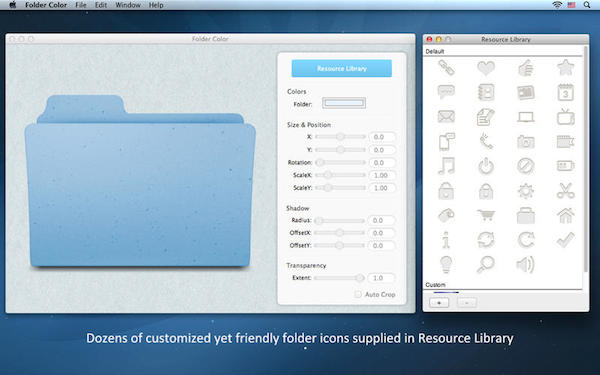The image size is (600, 375).
Task: Enable the Auto Crop checkbox
Action: pos(358,294)
